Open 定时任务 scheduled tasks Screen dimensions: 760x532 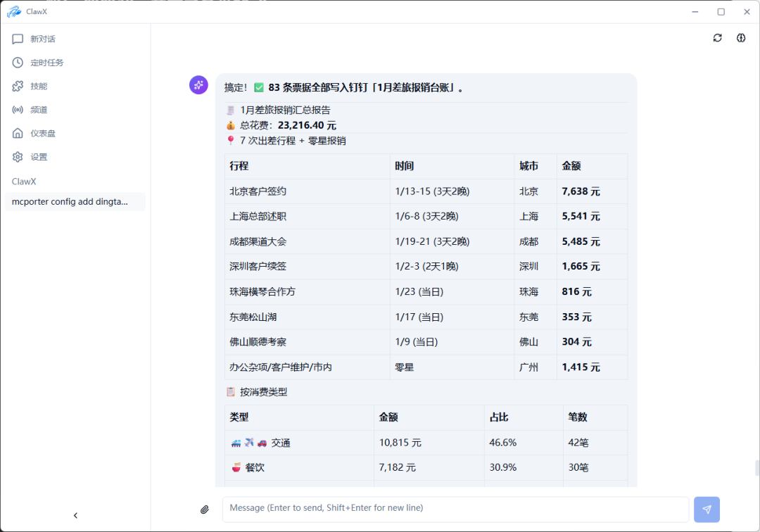point(75,63)
